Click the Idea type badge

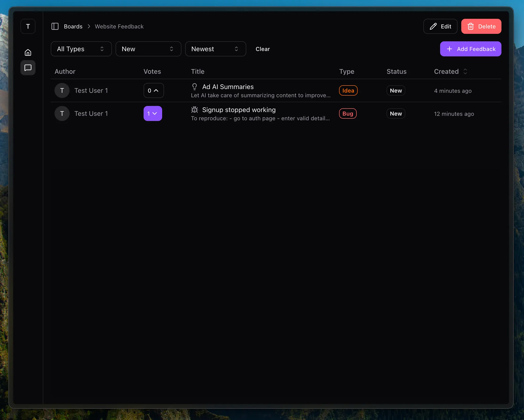click(x=348, y=90)
